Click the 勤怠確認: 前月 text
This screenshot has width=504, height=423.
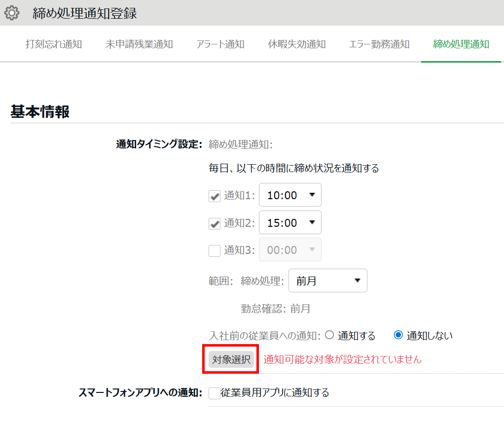click(276, 309)
